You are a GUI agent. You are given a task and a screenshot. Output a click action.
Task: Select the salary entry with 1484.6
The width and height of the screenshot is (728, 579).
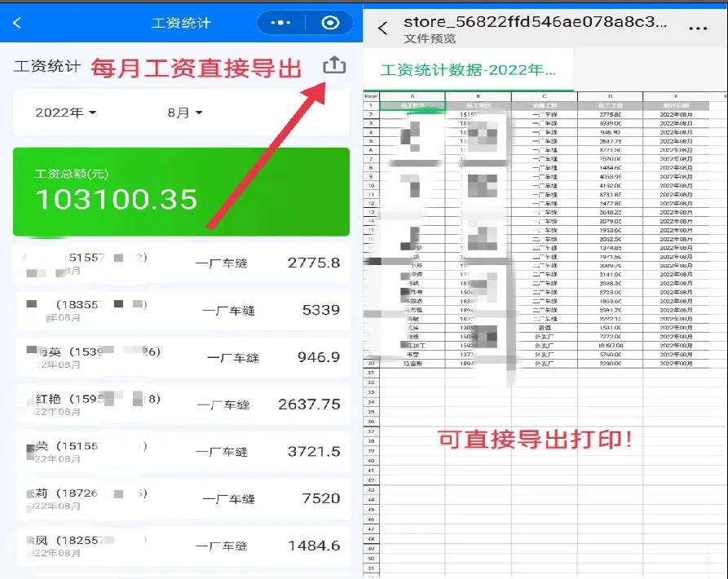click(181, 546)
